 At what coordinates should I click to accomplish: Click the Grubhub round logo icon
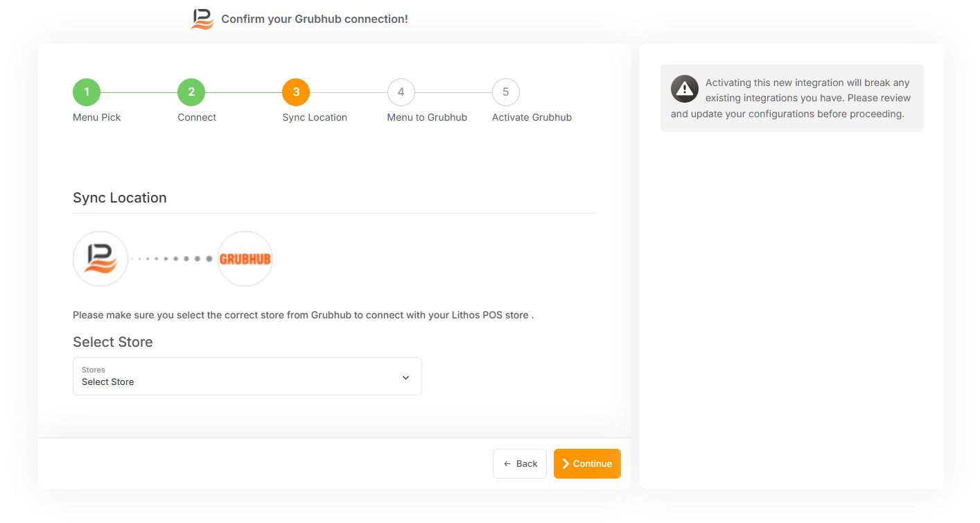245,259
